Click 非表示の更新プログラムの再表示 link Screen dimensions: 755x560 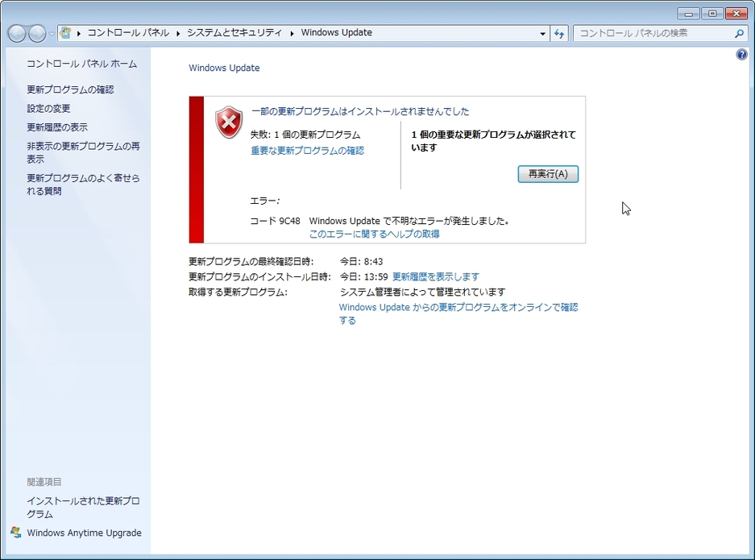pyautogui.click(x=83, y=152)
